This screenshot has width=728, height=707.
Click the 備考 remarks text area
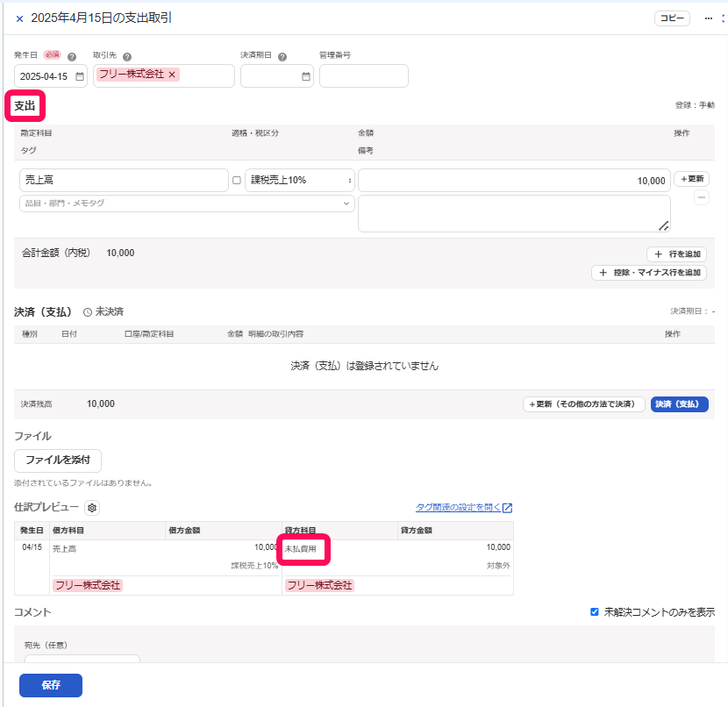pyautogui.click(x=515, y=213)
